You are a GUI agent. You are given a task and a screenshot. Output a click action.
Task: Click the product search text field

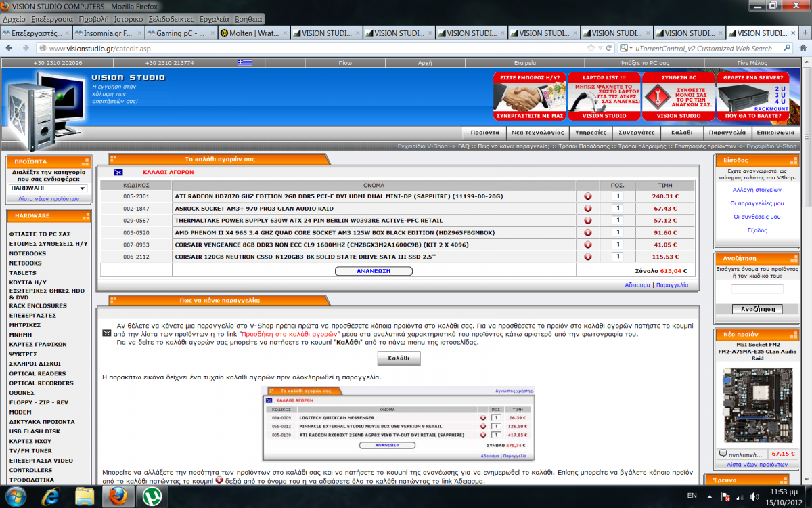click(757, 289)
